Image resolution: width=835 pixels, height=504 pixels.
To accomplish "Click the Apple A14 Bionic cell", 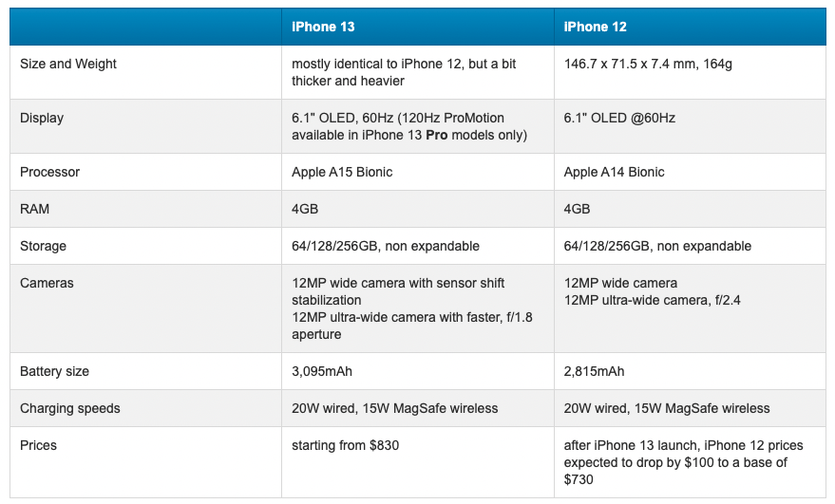I will tap(614, 172).
